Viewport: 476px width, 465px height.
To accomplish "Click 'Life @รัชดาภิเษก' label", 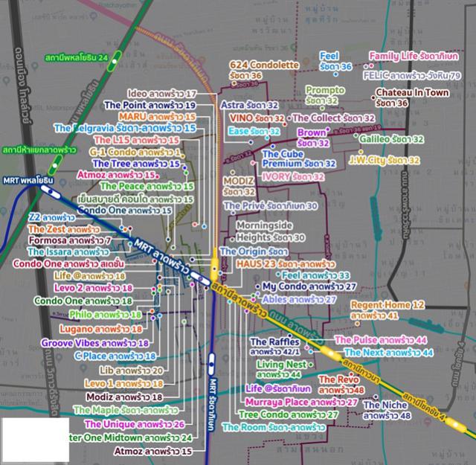I will (278, 388).
